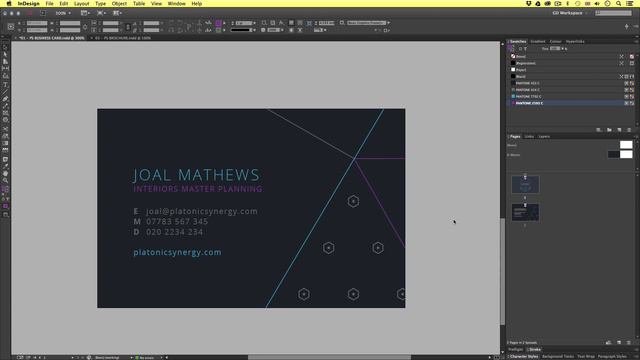Select the Zoom tool in toolbox
Screen dimensions: 640x360
(5, 180)
